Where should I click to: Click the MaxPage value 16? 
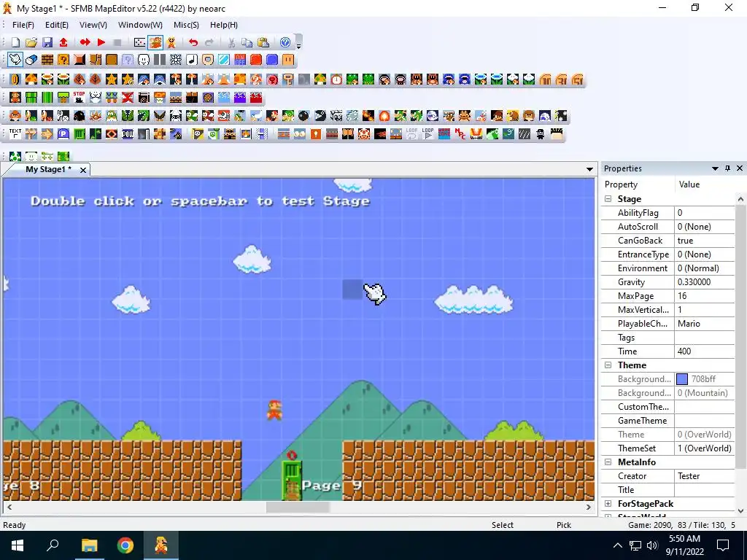pyautogui.click(x=704, y=296)
